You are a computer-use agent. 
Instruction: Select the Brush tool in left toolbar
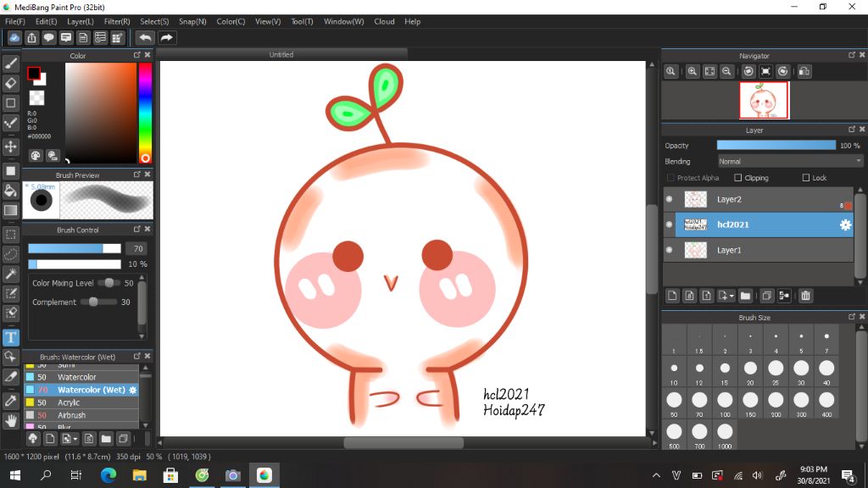coord(10,63)
